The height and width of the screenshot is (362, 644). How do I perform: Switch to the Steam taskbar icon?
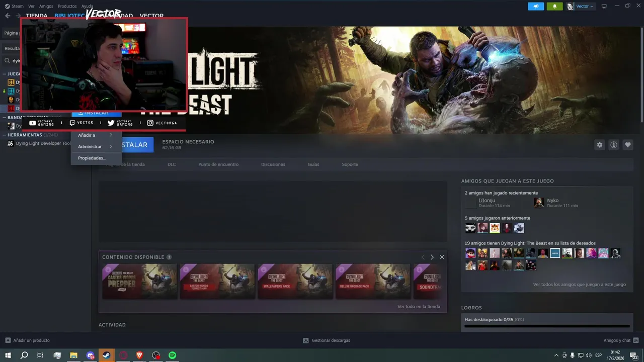click(107, 355)
